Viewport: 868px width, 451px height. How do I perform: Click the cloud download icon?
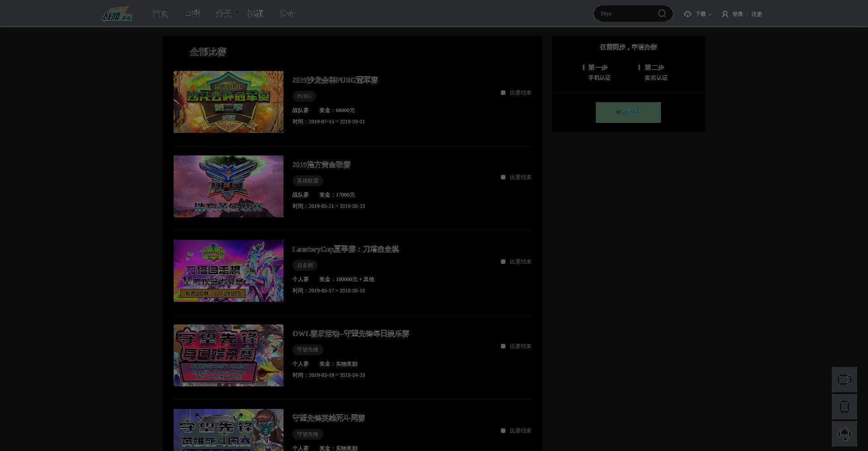[688, 14]
